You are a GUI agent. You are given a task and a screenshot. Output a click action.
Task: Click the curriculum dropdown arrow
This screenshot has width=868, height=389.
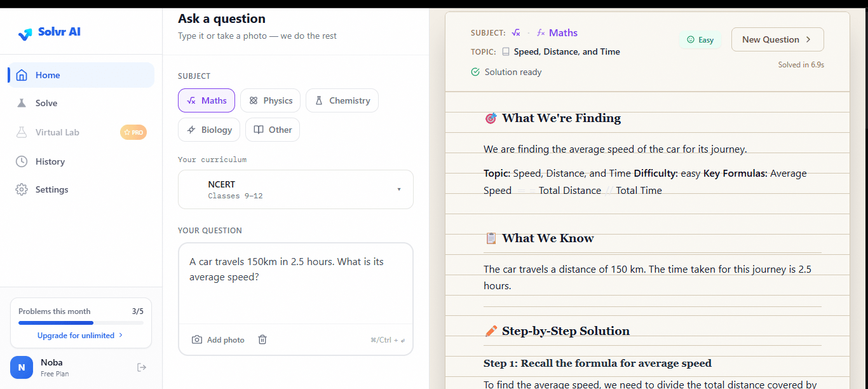[399, 189]
